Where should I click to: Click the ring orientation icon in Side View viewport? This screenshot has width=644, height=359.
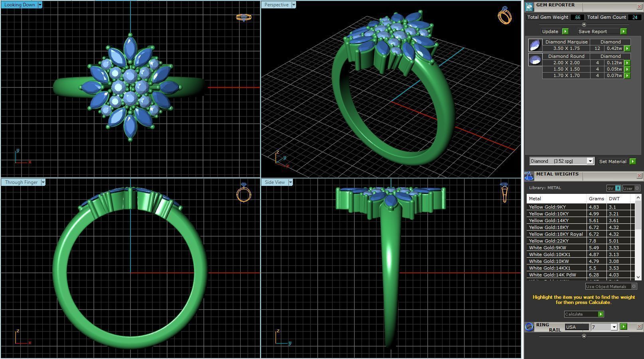504,193
